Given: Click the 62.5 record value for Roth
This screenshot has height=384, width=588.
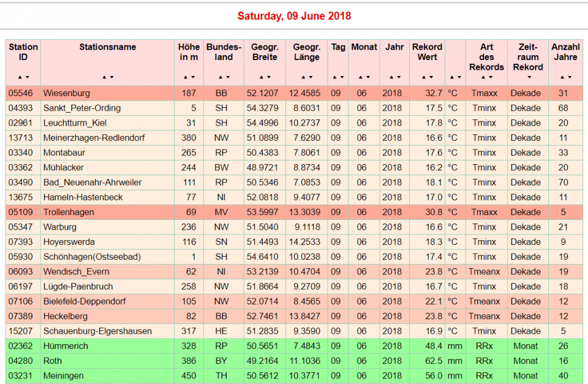Looking at the screenshot, I should (429, 361).
